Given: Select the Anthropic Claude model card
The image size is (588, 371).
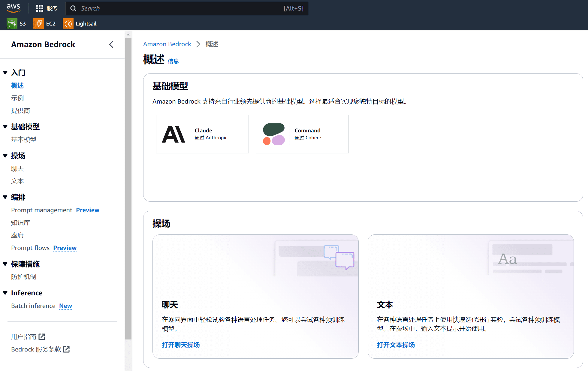Looking at the screenshot, I should point(202,134).
